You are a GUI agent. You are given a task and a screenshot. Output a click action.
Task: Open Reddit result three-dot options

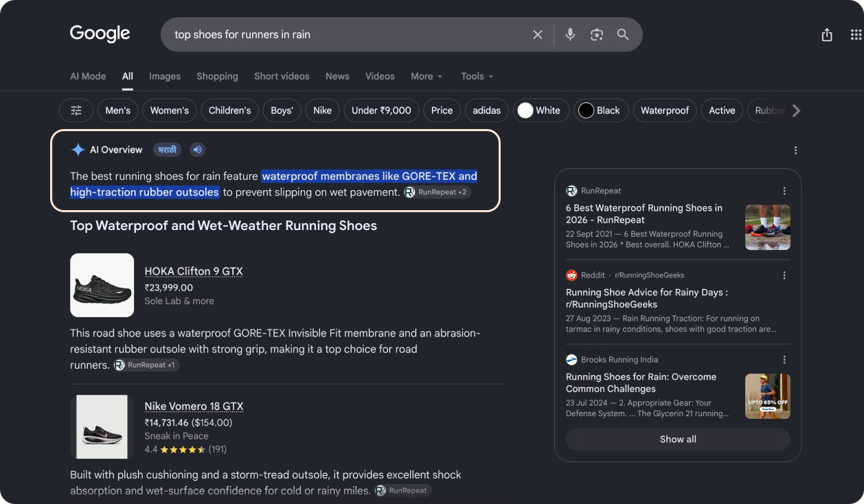click(x=784, y=275)
